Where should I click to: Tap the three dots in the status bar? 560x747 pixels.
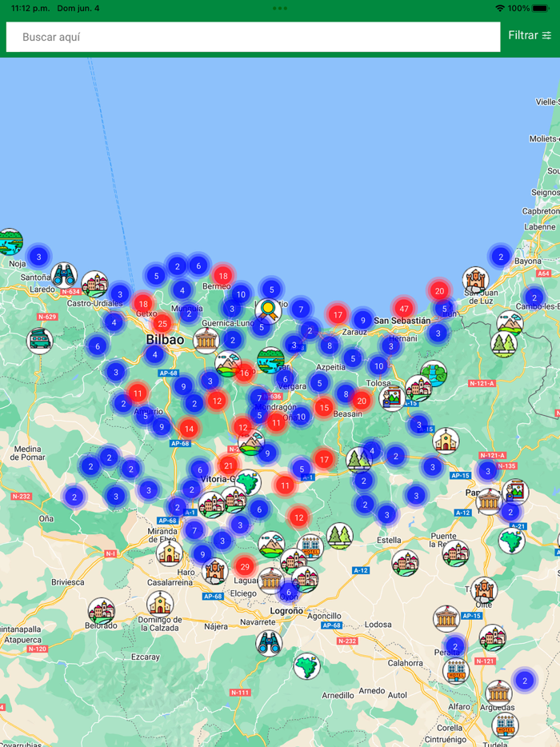(280, 8)
